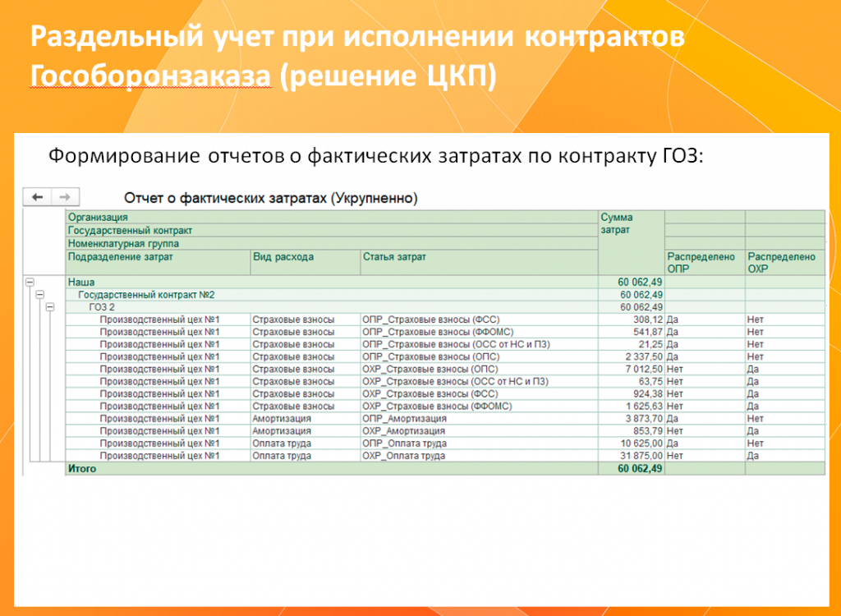Click 'Оплата труда' expense type in ОХР_Оплата труда row
Image resolution: width=841 pixels, height=616 pixels.
(282, 456)
